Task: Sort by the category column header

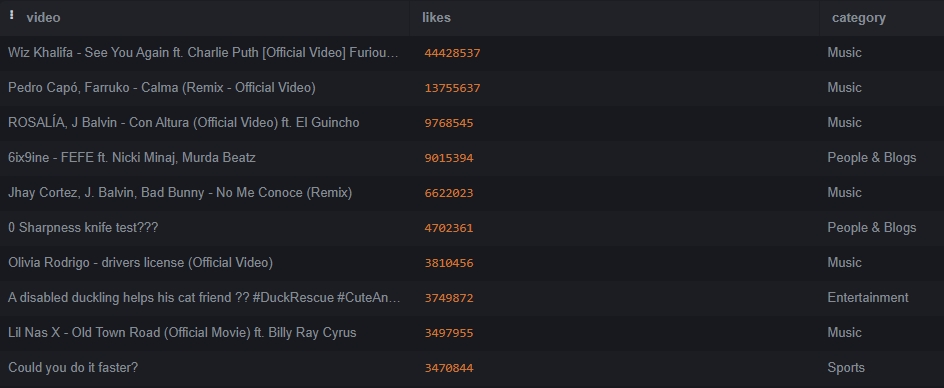Action: (859, 17)
